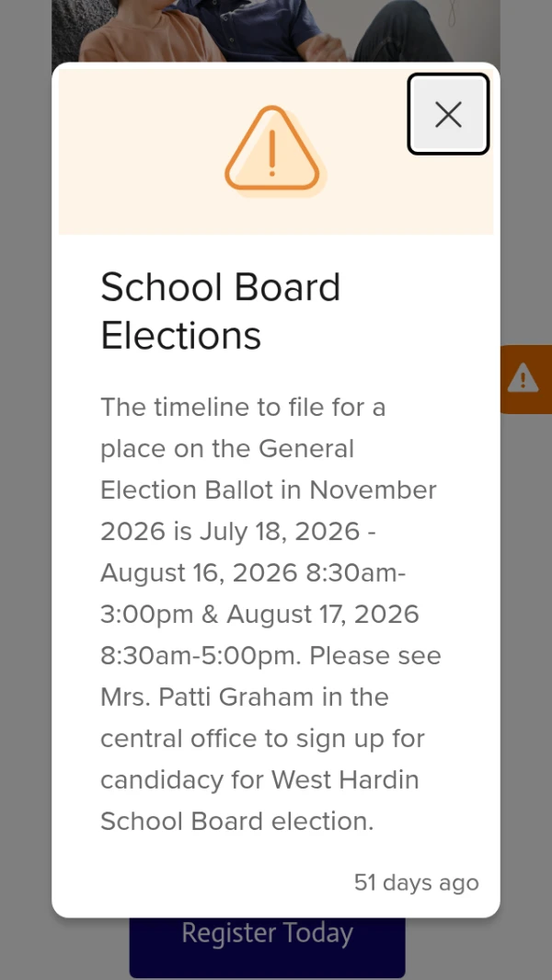This screenshot has width=552, height=980.
Task: Click the West Hardin text
Action: tap(345, 780)
